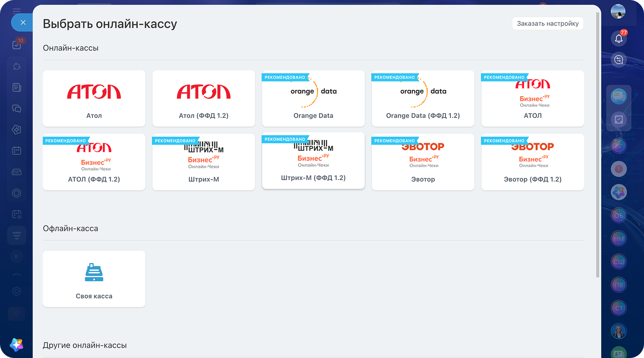This screenshot has height=358, width=644.
Task: Open the sync arrows chat icon in right sidebar
Action: (x=619, y=60)
